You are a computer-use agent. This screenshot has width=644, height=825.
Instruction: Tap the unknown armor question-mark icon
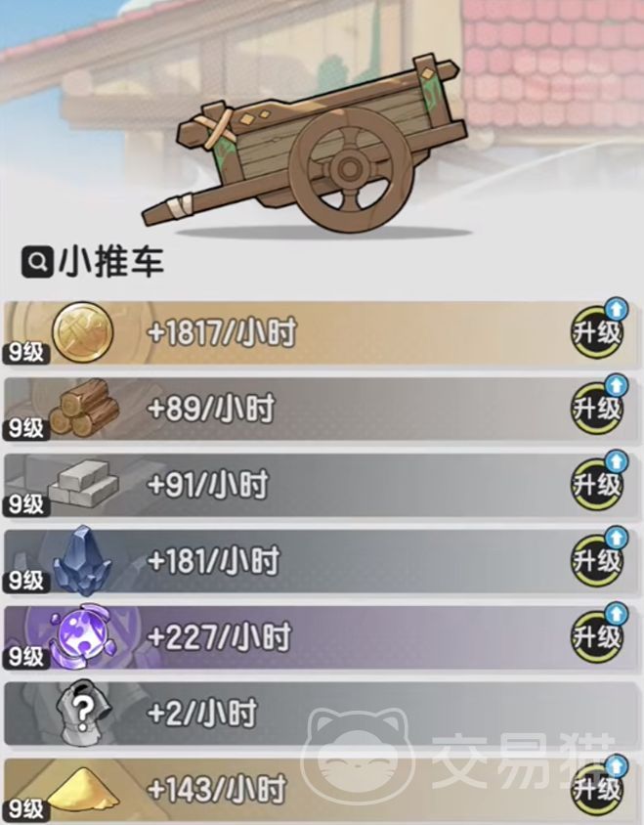click(83, 712)
